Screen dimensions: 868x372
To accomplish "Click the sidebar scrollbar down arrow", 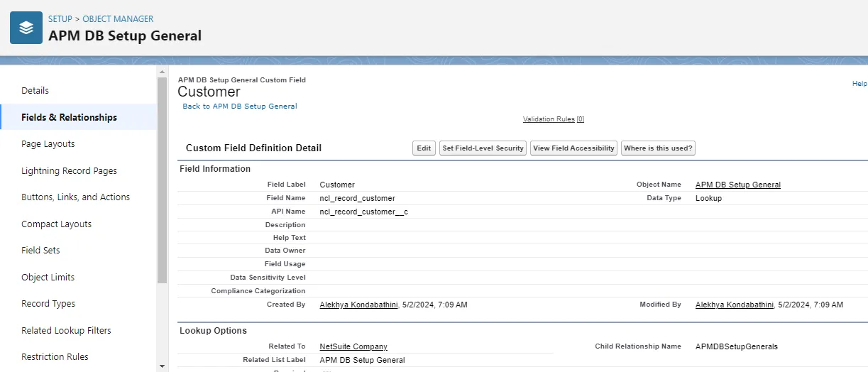I will pos(163,366).
